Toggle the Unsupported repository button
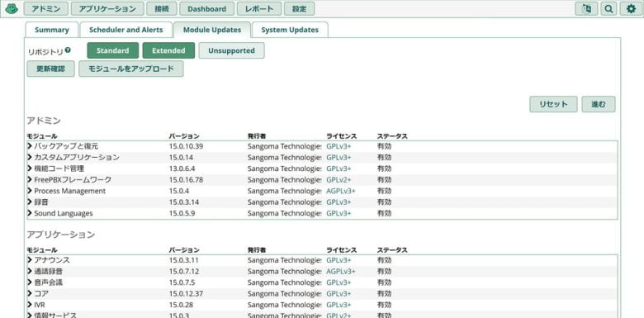The height and width of the screenshot is (318, 644). click(x=231, y=50)
